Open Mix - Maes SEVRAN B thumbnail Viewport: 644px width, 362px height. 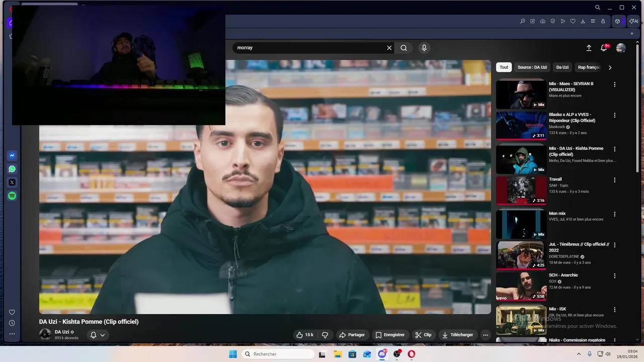click(521, 94)
